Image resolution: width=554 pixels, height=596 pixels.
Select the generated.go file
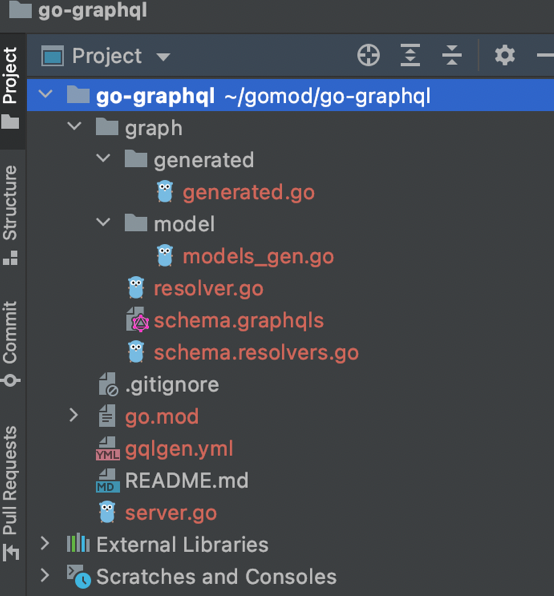click(249, 192)
